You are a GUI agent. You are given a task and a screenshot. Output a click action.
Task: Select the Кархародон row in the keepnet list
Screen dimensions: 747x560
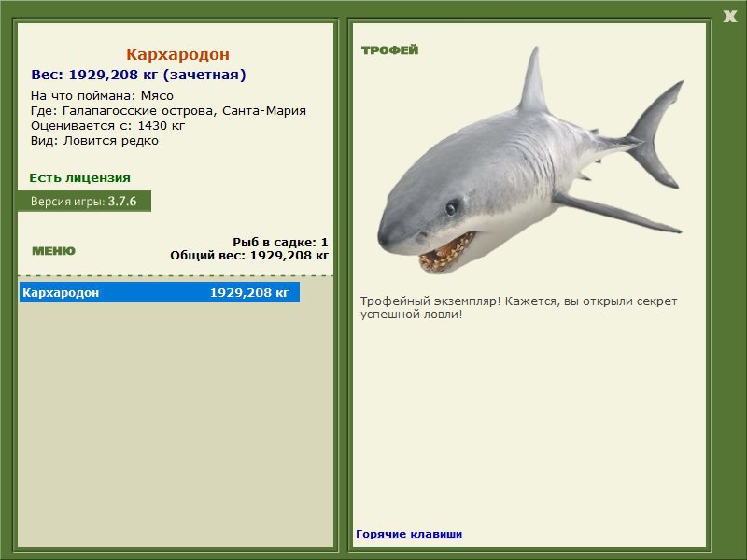tap(160, 292)
